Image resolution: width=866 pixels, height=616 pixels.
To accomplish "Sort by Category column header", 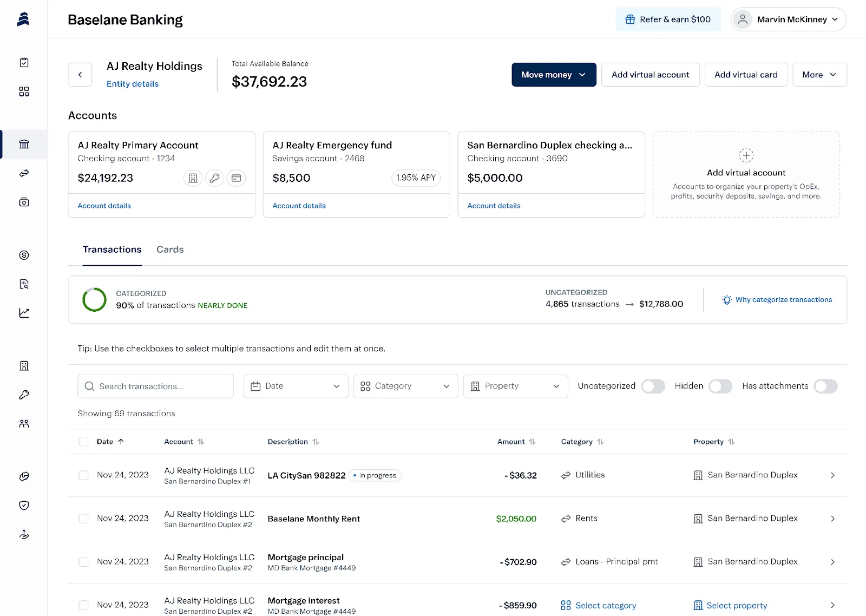I will 582,442.
